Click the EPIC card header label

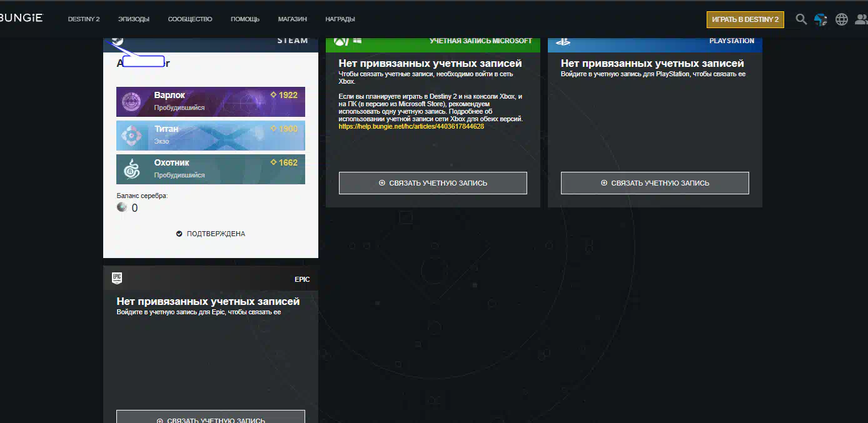[302, 279]
